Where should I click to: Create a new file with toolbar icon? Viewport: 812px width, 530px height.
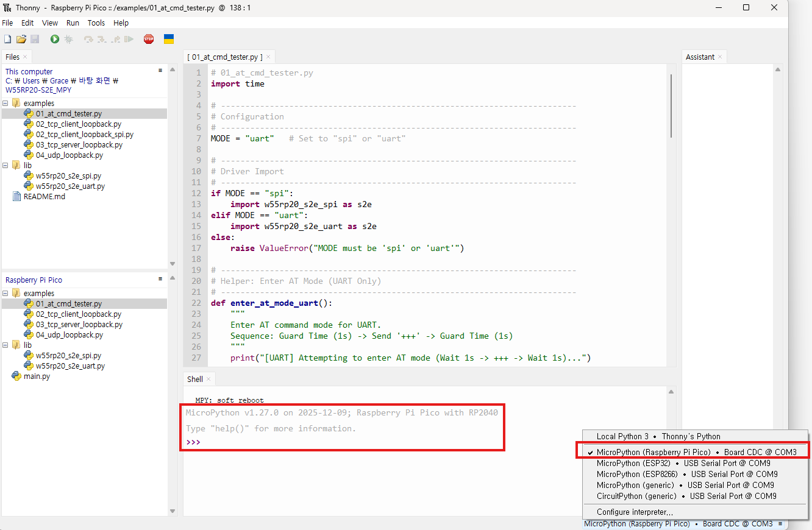[7, 39]
